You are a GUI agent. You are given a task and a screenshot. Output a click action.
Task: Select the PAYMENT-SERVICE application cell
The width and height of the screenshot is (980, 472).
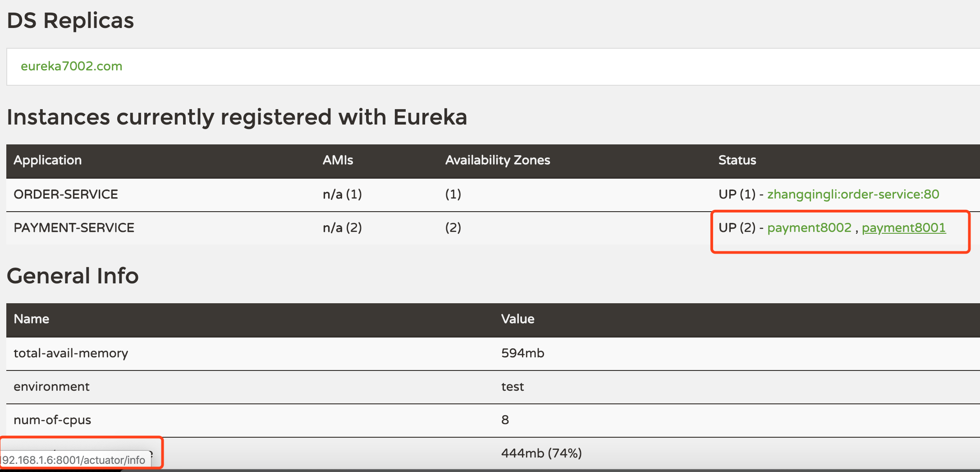point(74,227)
